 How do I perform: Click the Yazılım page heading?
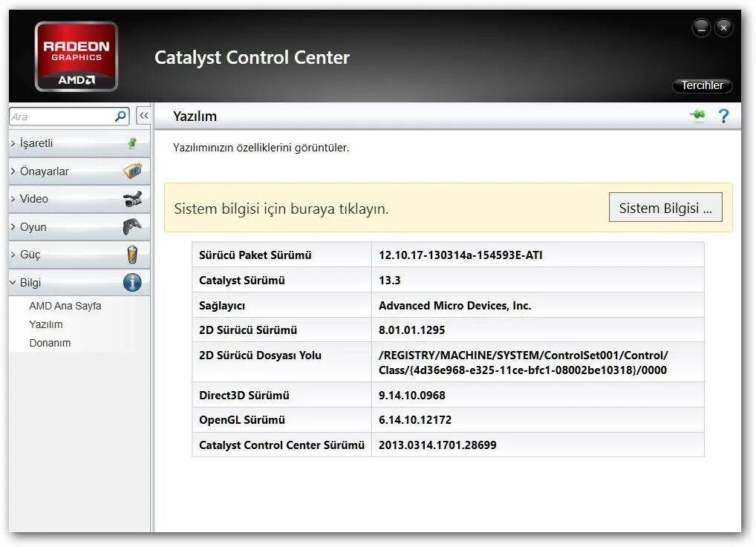195,116
